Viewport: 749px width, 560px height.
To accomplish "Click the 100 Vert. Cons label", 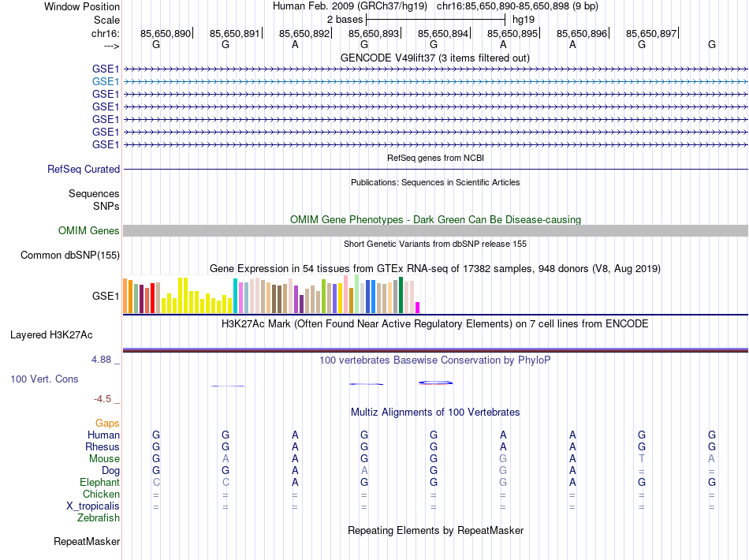I will 44,379.
